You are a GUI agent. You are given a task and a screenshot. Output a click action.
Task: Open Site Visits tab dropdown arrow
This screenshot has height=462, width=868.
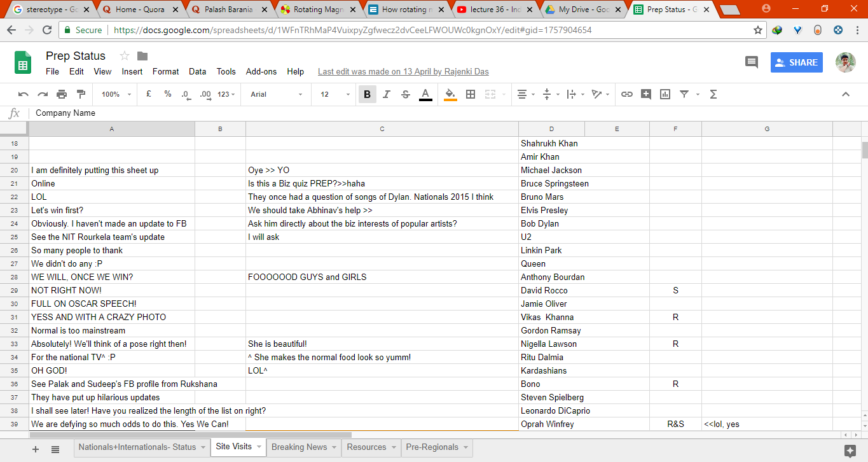click(259, 447)
